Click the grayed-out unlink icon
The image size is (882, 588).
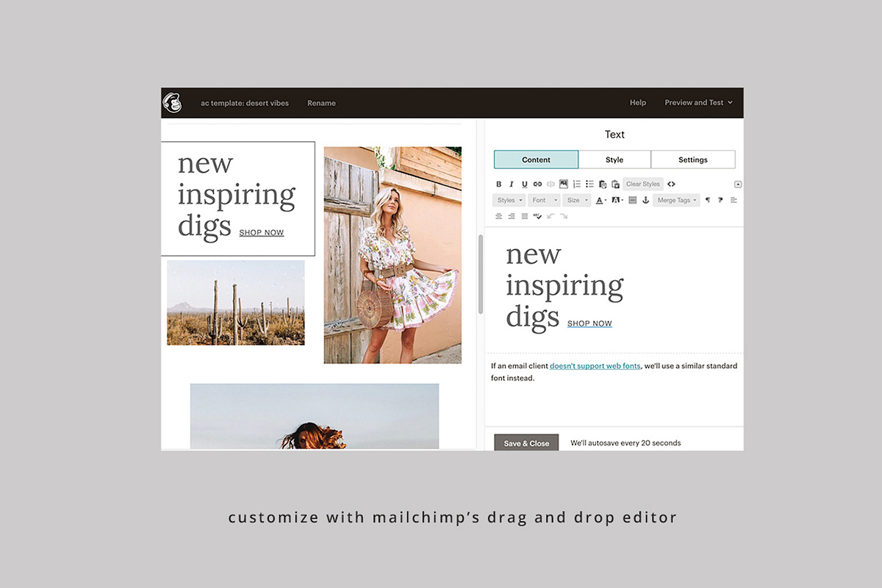[551, 184]
